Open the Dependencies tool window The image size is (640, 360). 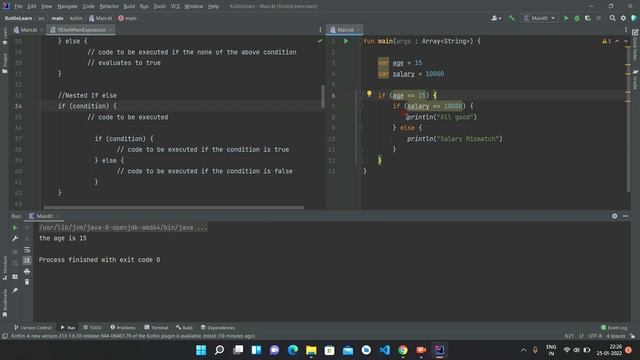point(218,327)
